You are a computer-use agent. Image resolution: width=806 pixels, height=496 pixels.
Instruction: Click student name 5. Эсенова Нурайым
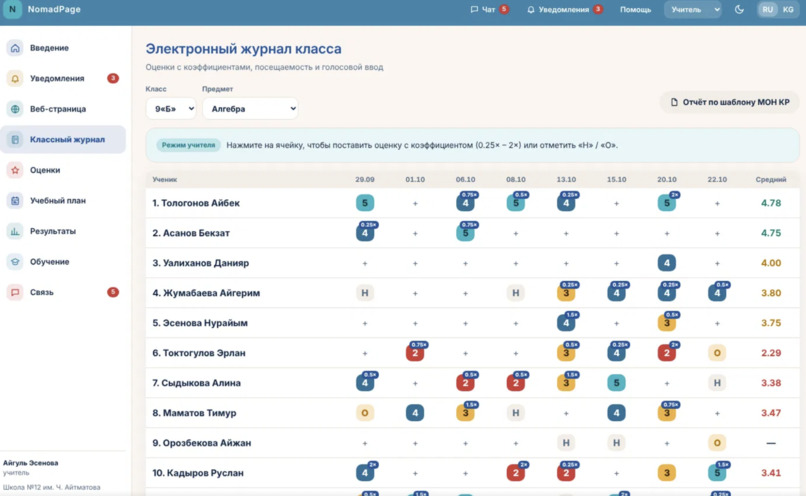pyautogui.click(x=200, y=323)
